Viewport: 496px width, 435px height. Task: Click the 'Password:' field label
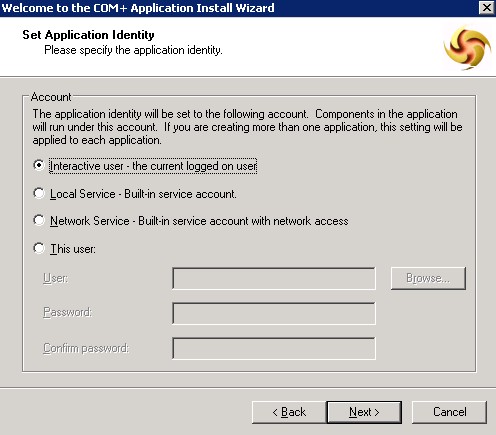coord(68,312)
